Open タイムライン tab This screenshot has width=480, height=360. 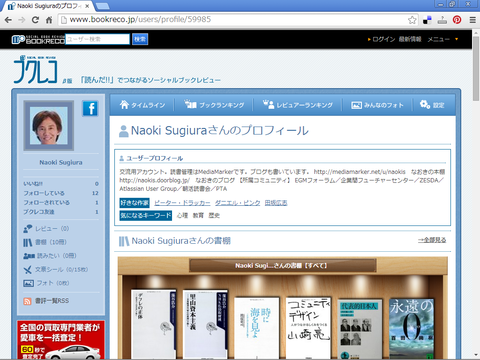pyautogui.click(x=142, y=105)
